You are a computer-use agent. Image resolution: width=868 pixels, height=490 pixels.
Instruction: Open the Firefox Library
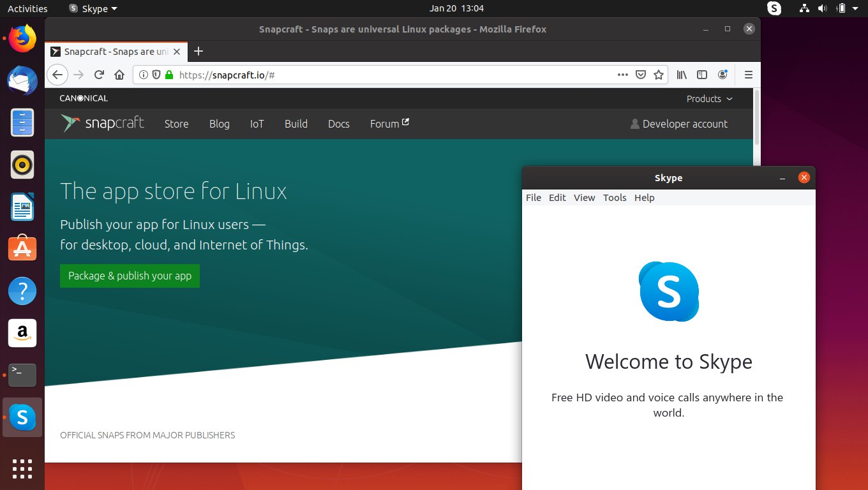(682, 75)
